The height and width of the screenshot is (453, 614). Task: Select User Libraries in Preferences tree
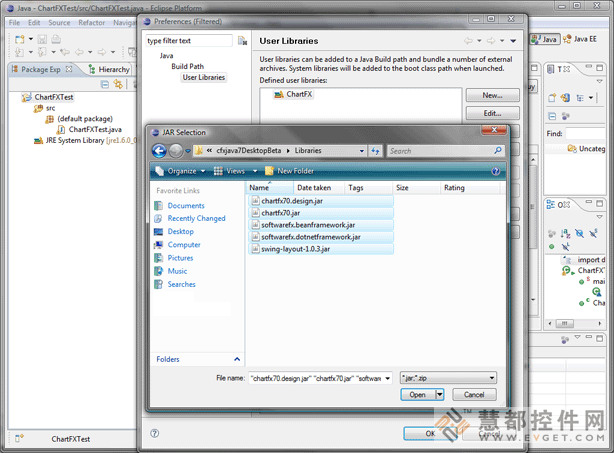coord(204,78)
